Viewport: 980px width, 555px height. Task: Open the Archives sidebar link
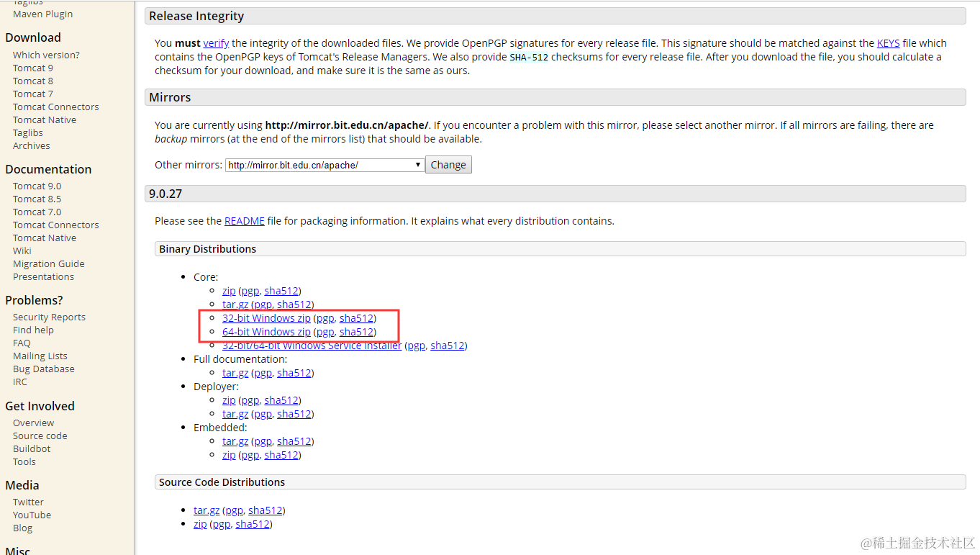pyautogui.click(x=32, y=145)
